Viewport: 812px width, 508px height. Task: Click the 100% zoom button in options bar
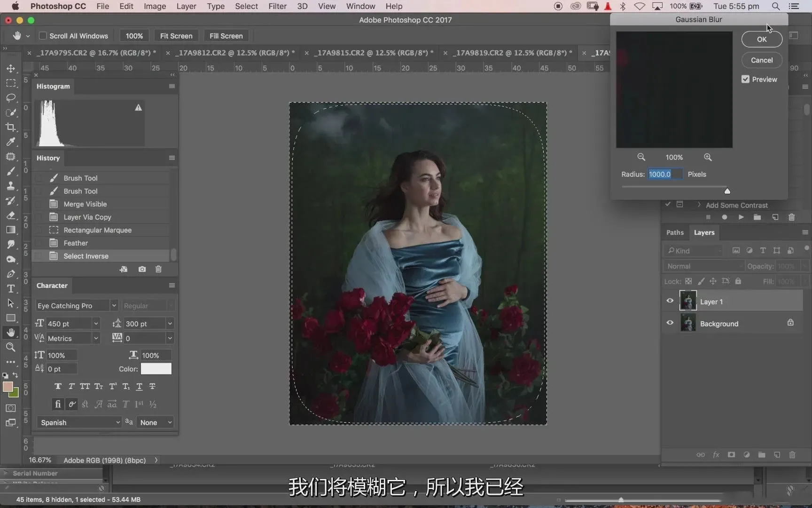click(x=134, y=36)
